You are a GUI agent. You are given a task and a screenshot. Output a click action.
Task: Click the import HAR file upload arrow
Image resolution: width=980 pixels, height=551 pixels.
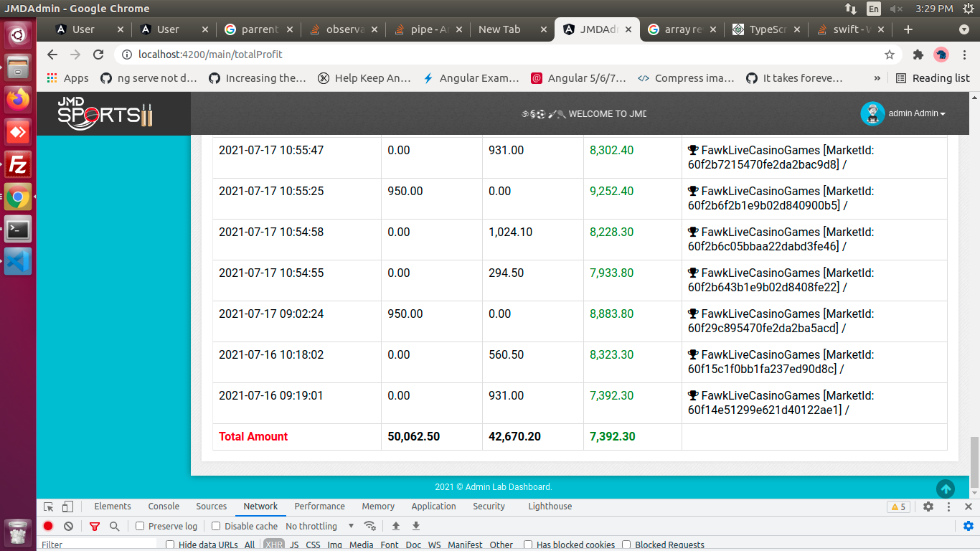395,526
